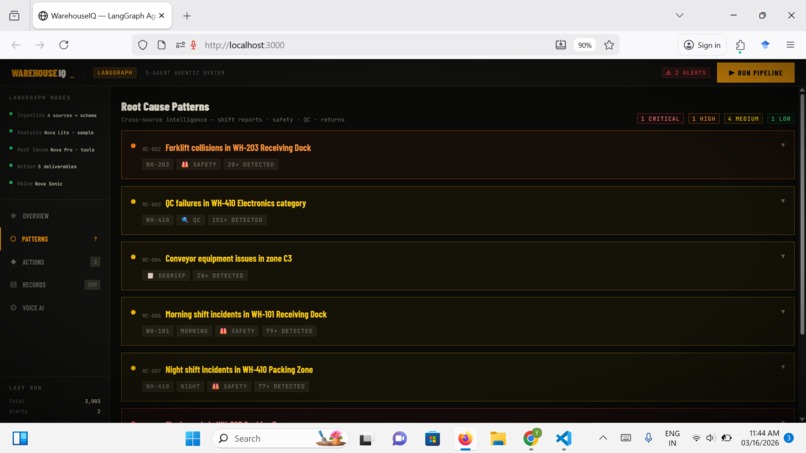Click the 151+ detected tag

pos(237,220)
